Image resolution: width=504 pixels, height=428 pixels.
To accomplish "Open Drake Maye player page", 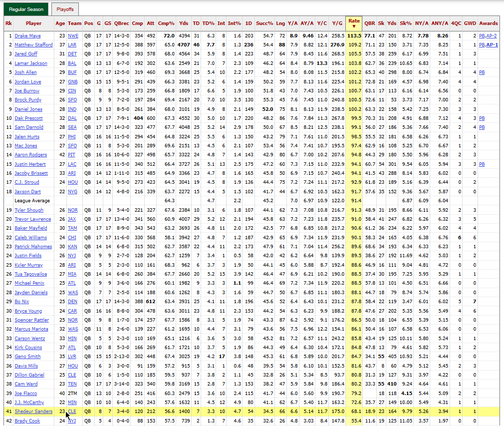I will (x=27, y=36).
